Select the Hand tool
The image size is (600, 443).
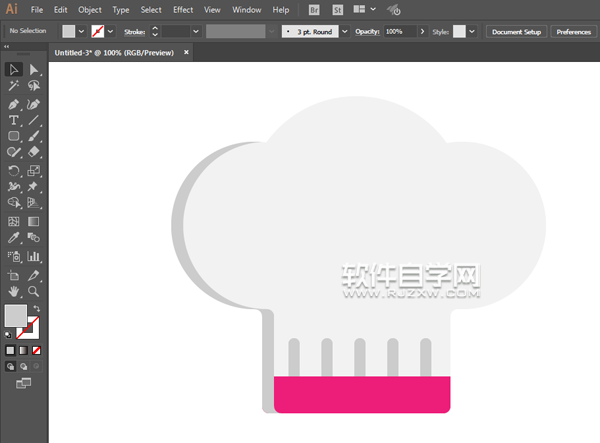[x=14, y=291]
